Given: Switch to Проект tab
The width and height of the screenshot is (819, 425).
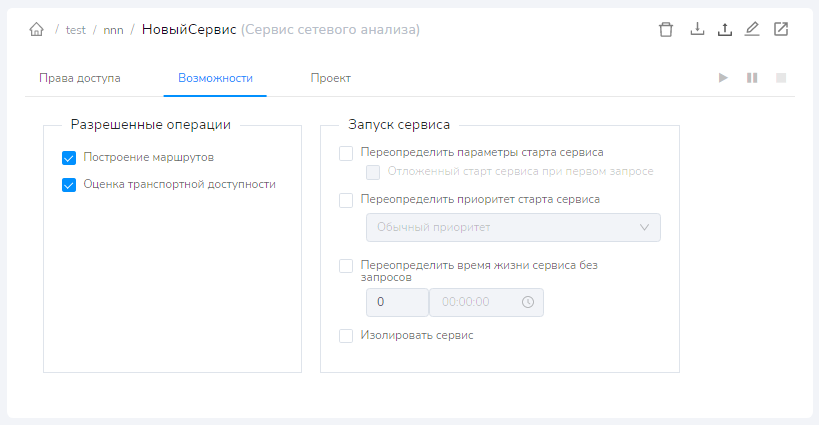Looking at the screenshot, I should click(x=330, y=78).
